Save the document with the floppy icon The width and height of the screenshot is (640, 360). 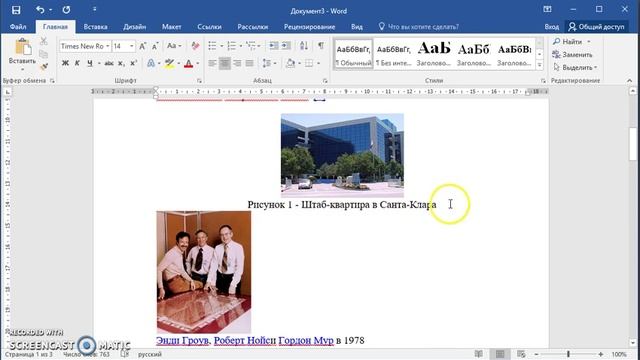(16, 10)
